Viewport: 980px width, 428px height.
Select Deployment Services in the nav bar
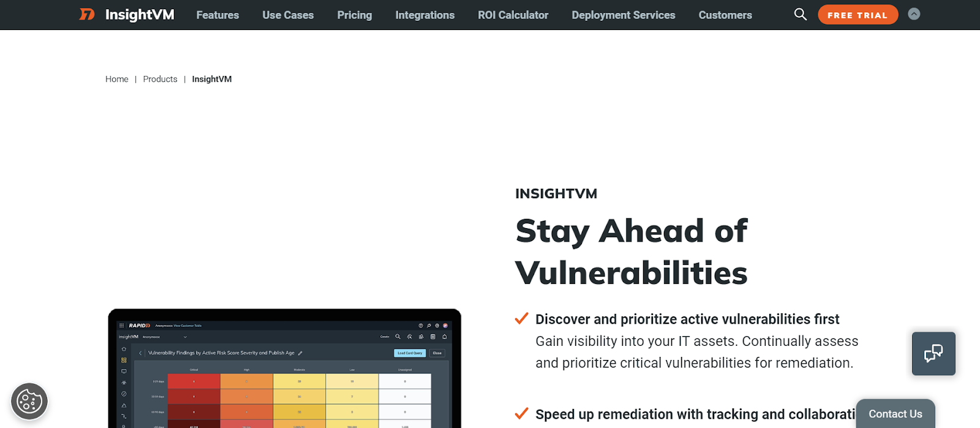[624, 15]
